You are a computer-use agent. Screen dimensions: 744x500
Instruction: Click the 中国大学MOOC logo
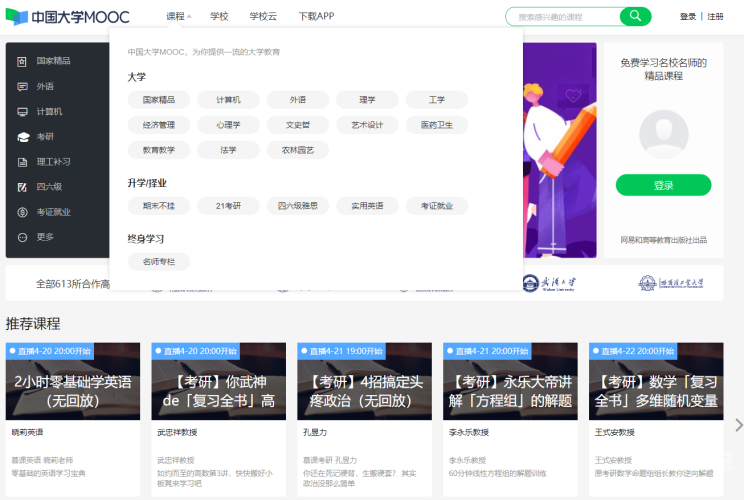pyautogui.click(x=67, y=17)
